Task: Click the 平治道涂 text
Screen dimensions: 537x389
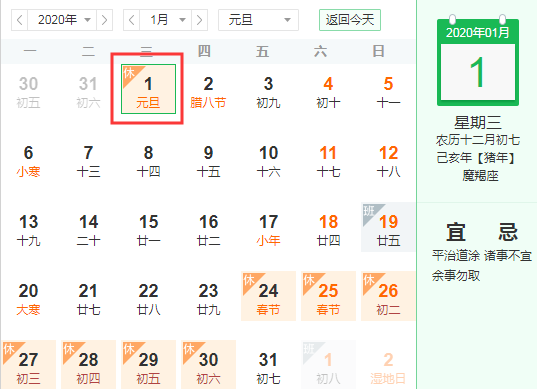Action: pyautogui.click(x=455, y=256)
